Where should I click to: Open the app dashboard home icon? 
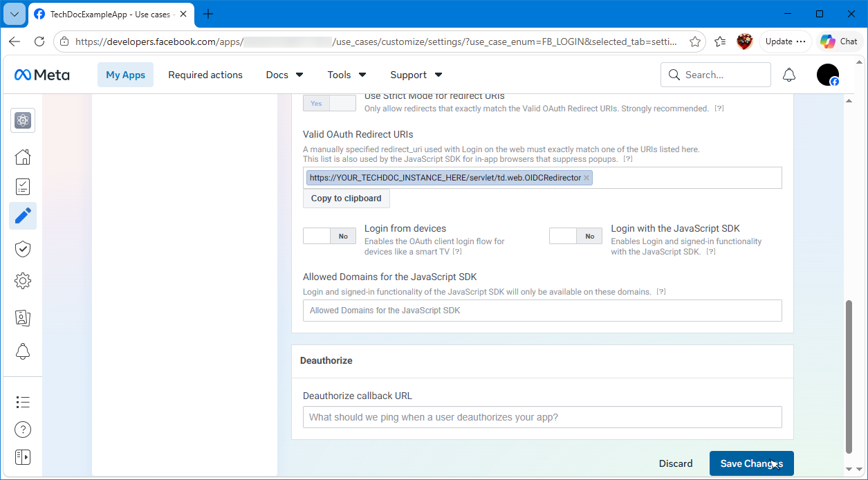(23, 156)
